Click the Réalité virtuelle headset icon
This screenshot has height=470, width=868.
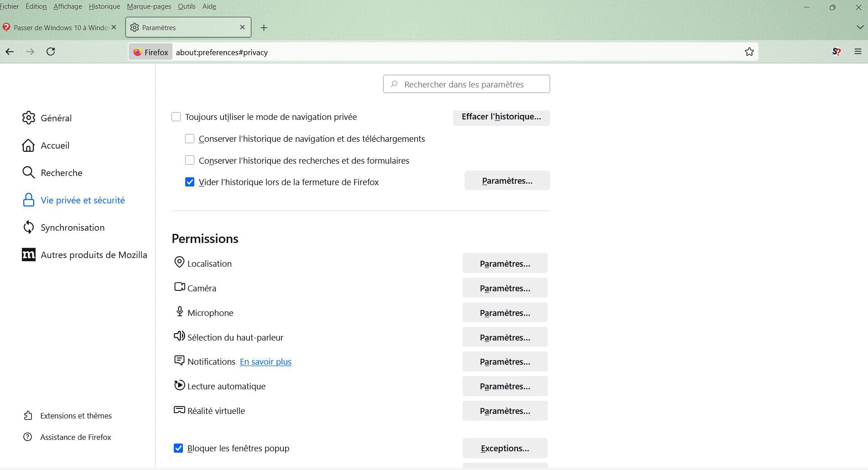click(179, 409)
